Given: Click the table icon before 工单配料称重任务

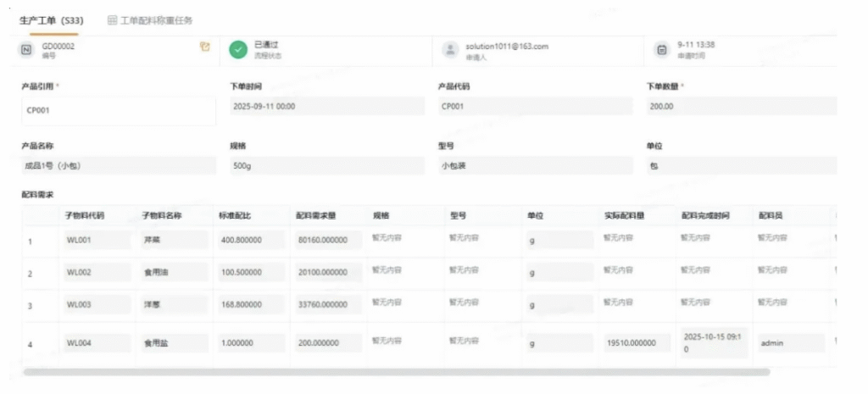Looking at the screenshot, I should [112, 19].
